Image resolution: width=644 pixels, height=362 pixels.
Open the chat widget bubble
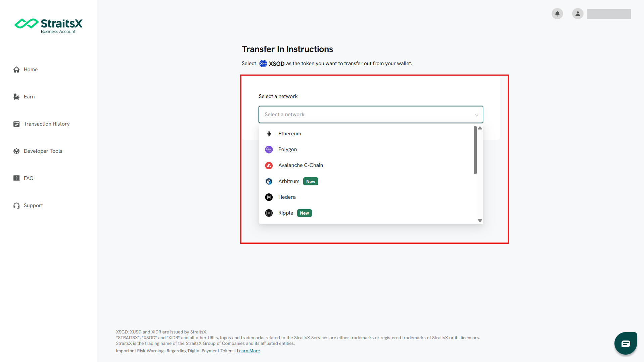coord(626,343)
